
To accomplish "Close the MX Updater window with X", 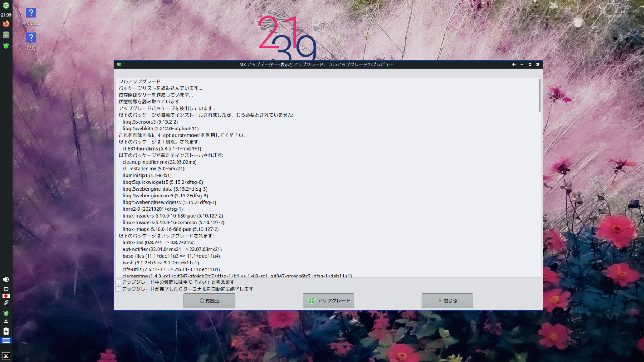I will (538, 64).
